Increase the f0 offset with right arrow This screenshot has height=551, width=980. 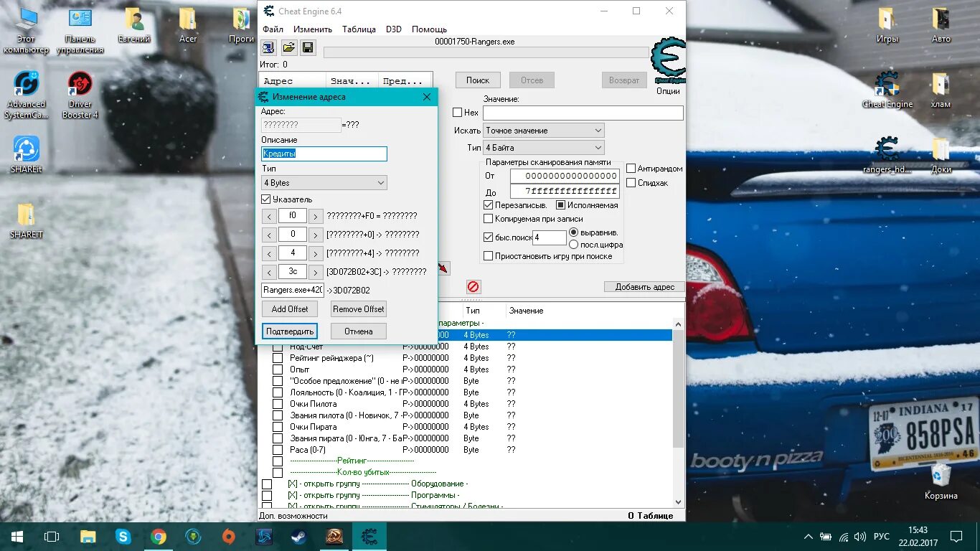[x=316, y=216]
